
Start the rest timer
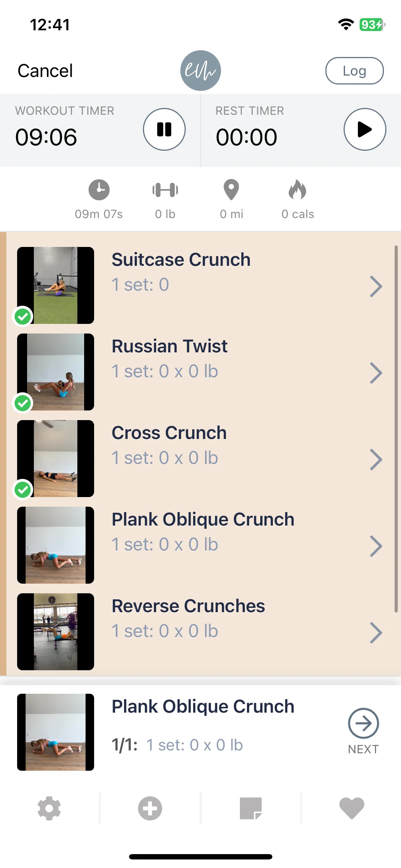365,129
